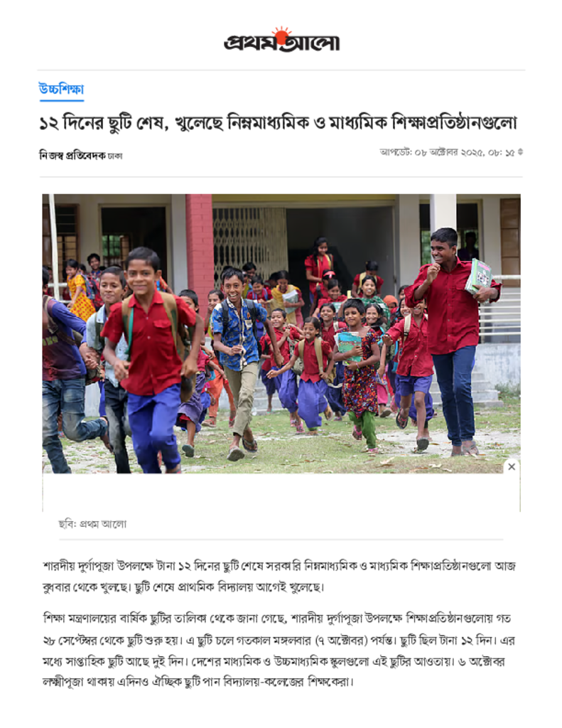
Task: Click the caption ছবি: প্রথম আলো
Action: 92,524
